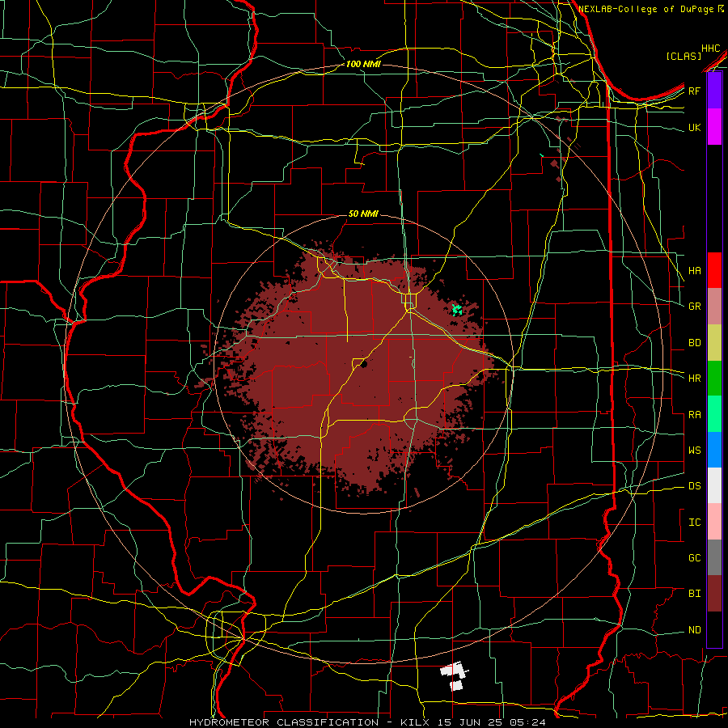728x728 pixels.
Task: Click the 100 NMI range ring label
Action: click(363, 64)
